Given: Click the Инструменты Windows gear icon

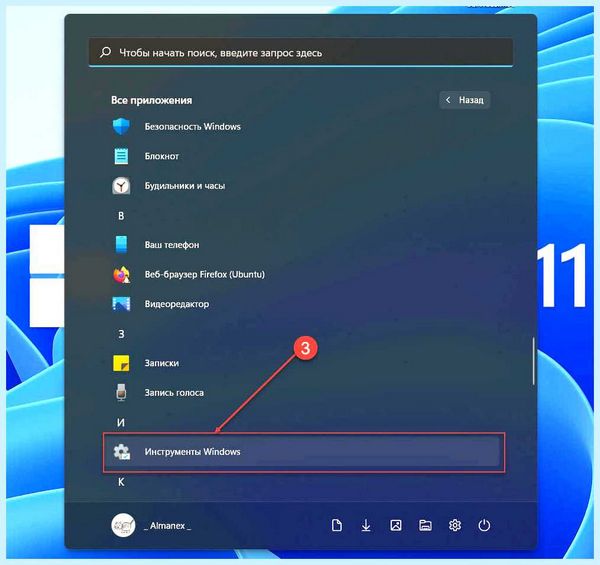Looking at the screenshot, I should (x=122, y=452).
